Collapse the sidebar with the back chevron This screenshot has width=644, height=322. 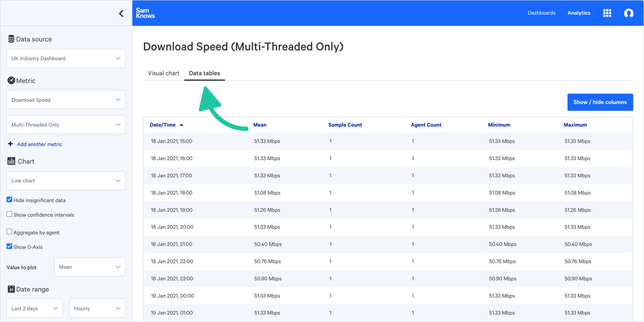tap(121, 13)
